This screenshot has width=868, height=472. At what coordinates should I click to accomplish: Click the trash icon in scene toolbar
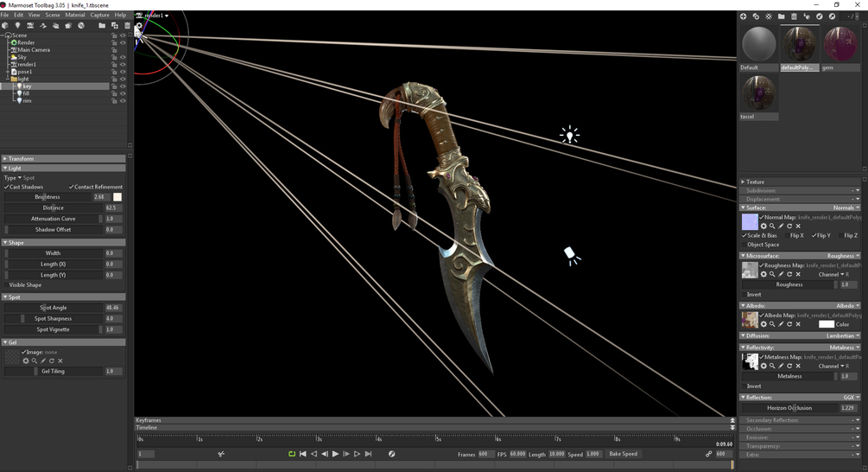(127, 25)
